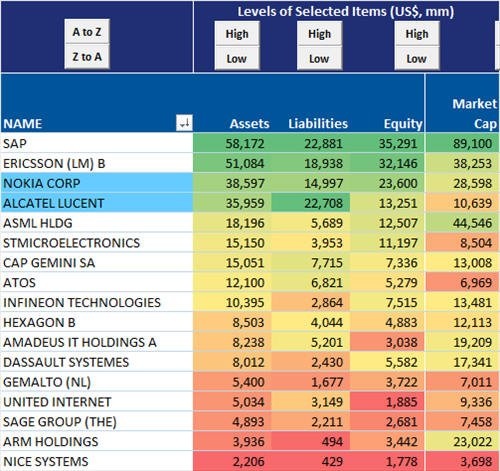Click High button above Equity column
500x471 pixels.
click(417, 34)
